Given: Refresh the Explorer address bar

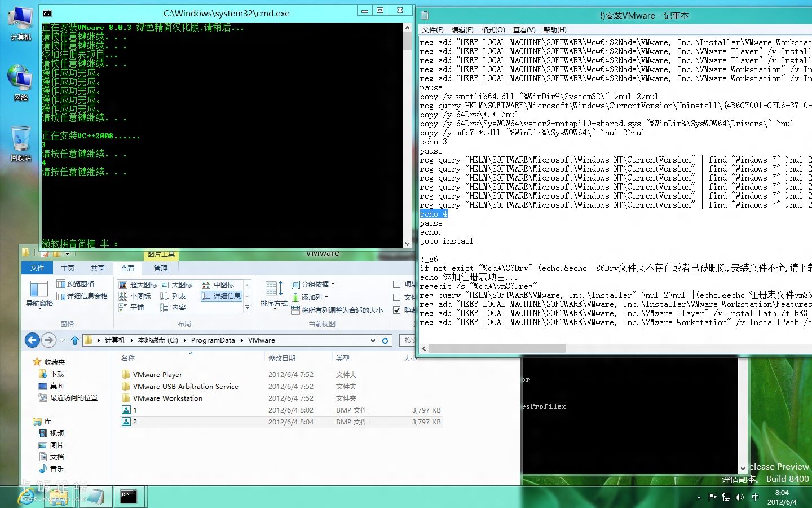Looking at the screenshot, I should (x=385, y=340).
